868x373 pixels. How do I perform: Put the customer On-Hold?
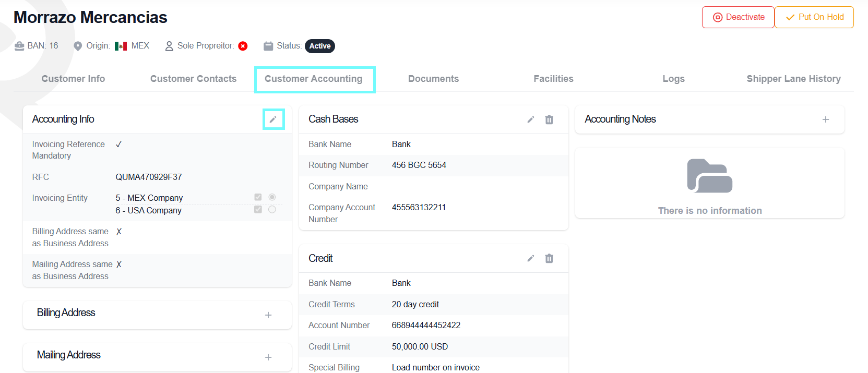(814, 17)
